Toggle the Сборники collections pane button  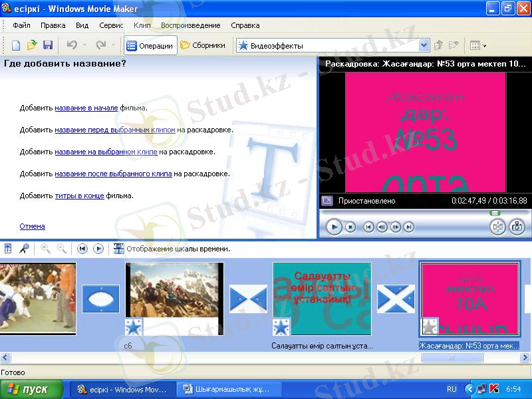[203, 46]
